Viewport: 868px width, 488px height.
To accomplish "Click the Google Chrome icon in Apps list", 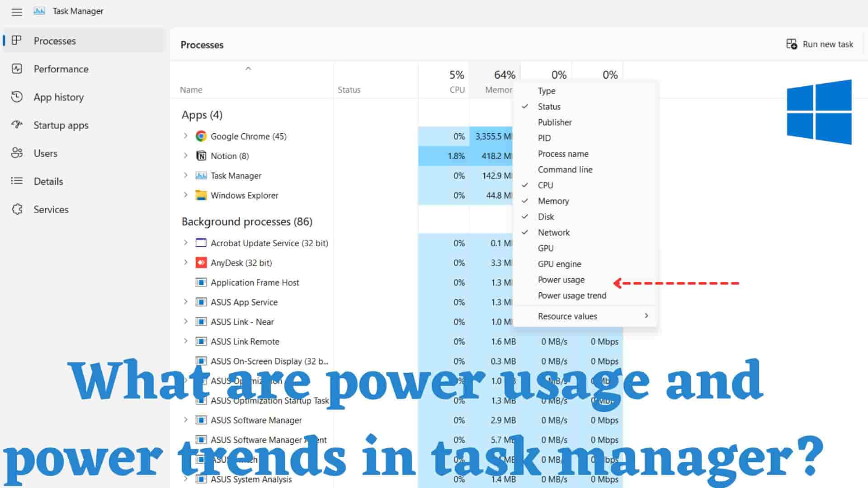I will coord(201,136).
